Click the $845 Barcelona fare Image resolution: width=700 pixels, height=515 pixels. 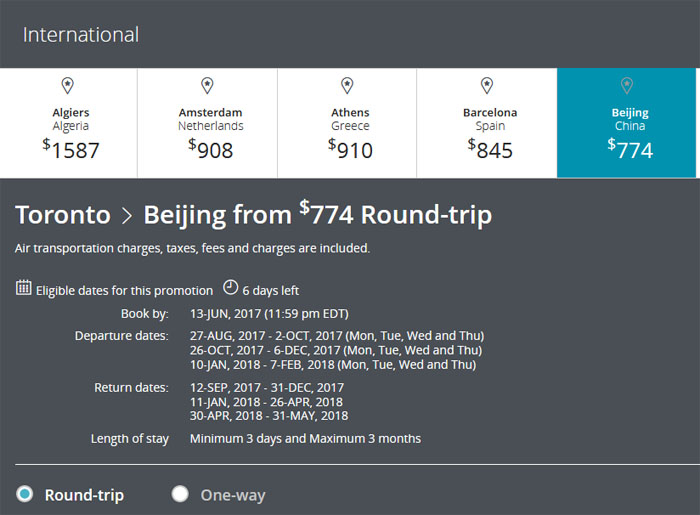(x=490, y=149)
